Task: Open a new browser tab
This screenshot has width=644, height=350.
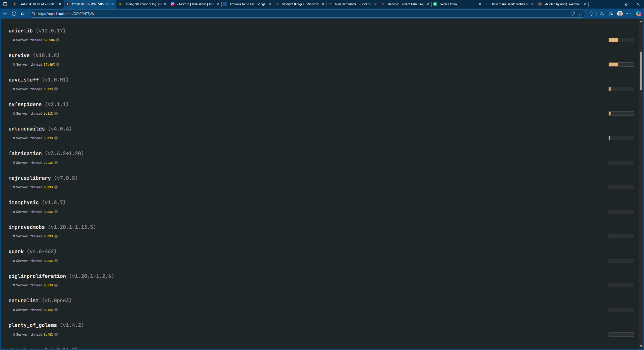Action: tap(593, 4)
